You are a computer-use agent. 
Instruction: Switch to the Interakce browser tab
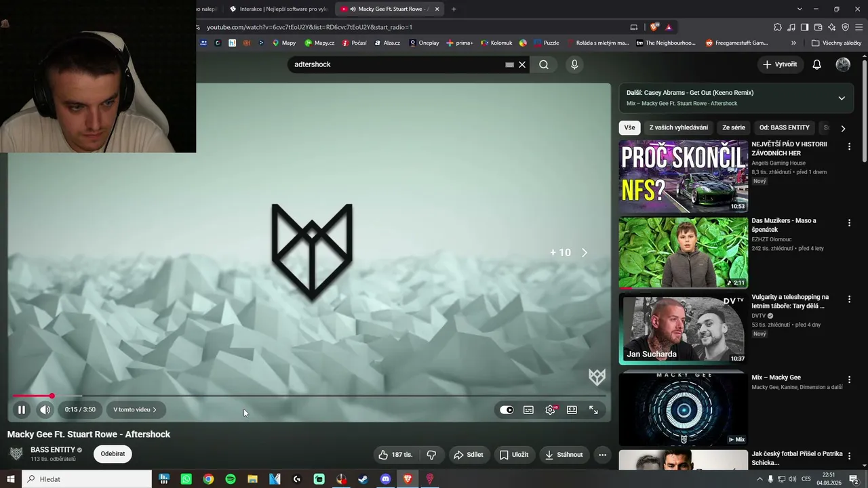[278, 9]
